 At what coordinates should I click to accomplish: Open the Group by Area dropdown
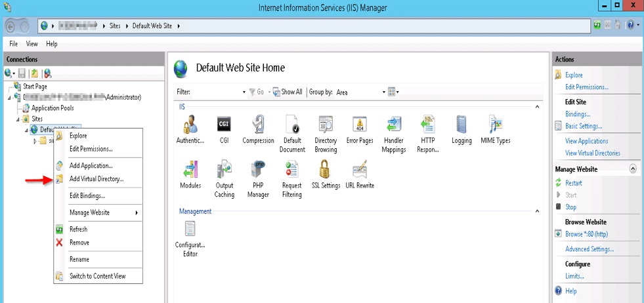[x=360, y=92]
